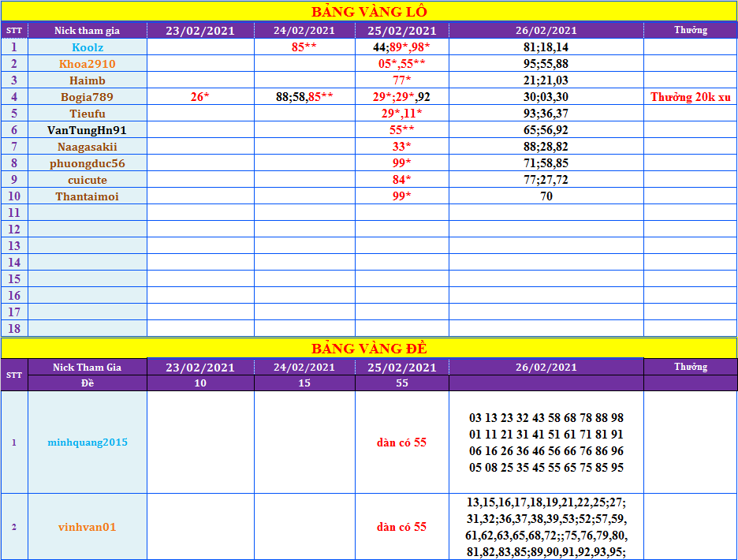Screen dimensions: 738x560
Task: Click the "88;28,82" cell
Action: [546, 147]
